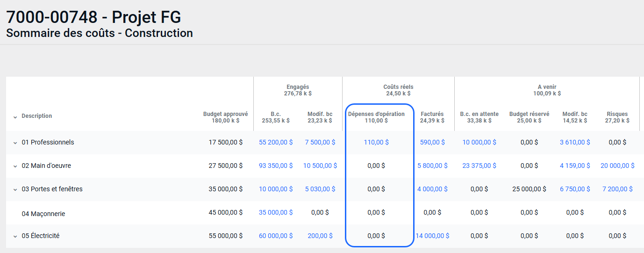This screenshot has height=253, width=644.
Task: Open the 20 000,00 $ Risques link
Action: point(617,166)
